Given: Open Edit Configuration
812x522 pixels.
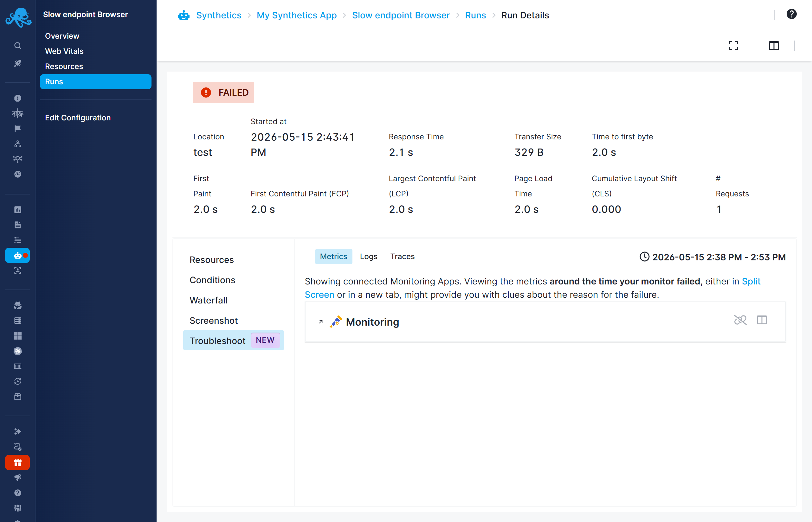Looking at the screenshot, I should pyautogui.click(x=78, y=118).
